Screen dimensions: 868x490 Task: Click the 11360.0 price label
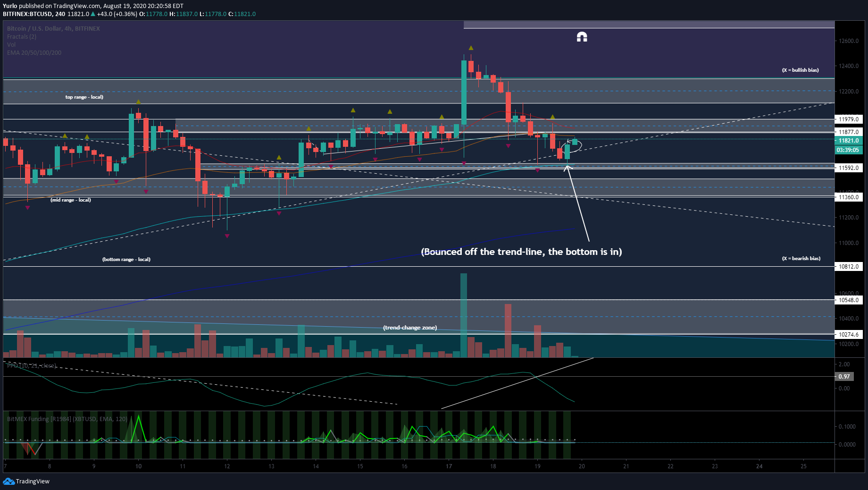point(849,197)
